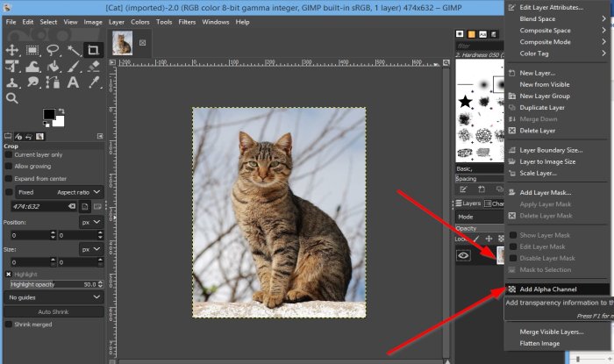Toggle Expand from center checkbox

click(x=9, y=178)
